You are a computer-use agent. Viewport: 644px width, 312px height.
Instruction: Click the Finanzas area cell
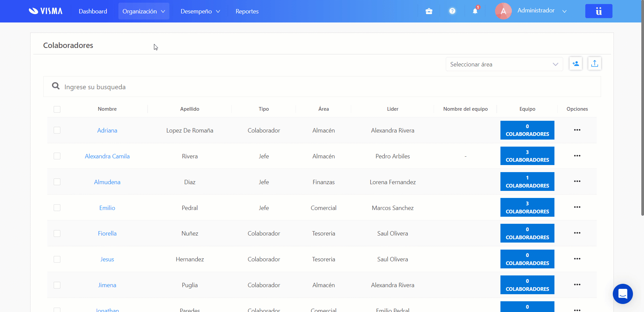click(324, 182)
